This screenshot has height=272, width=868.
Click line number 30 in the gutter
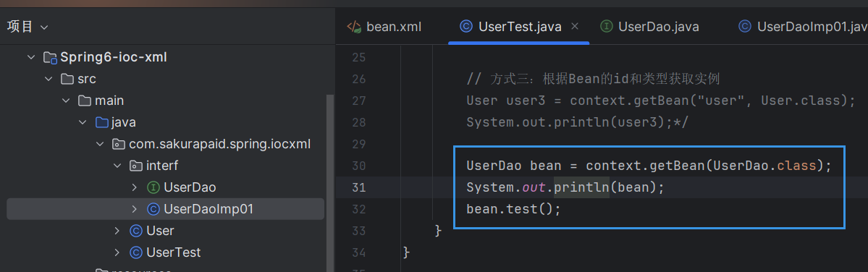tap(359, 166)
